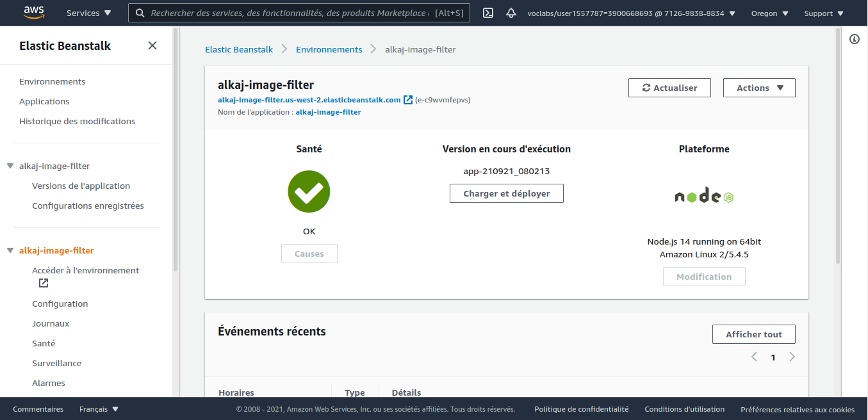
Task: Select Applications in the sidebar
Action: 44,101
